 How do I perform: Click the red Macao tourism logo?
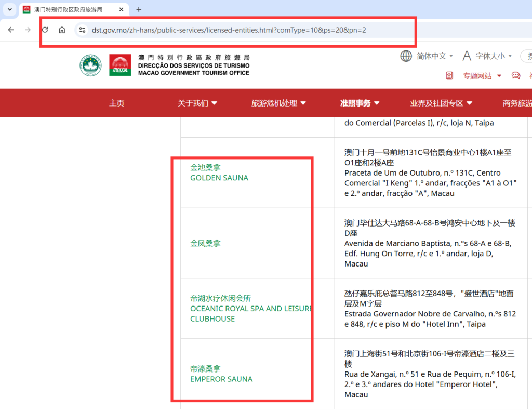point(120,65)
